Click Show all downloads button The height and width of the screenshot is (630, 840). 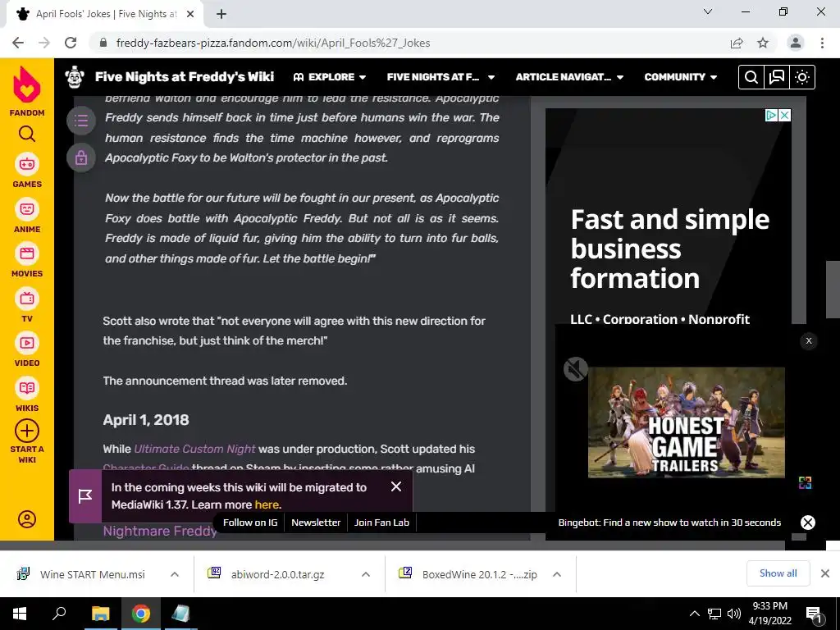pos(778,573)
